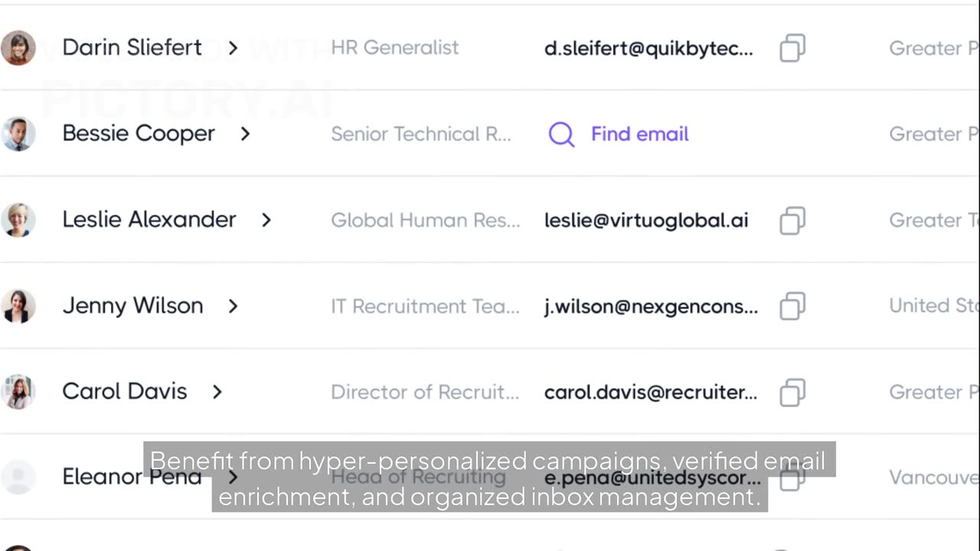Expand Carol Davis's chevron arrow
The width and height of the screenshot is (980, 551).
217,392
